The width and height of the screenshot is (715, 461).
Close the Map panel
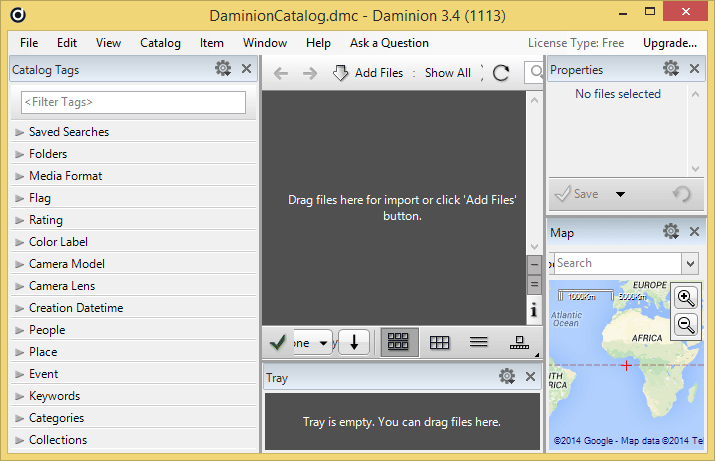coord(694,232)
